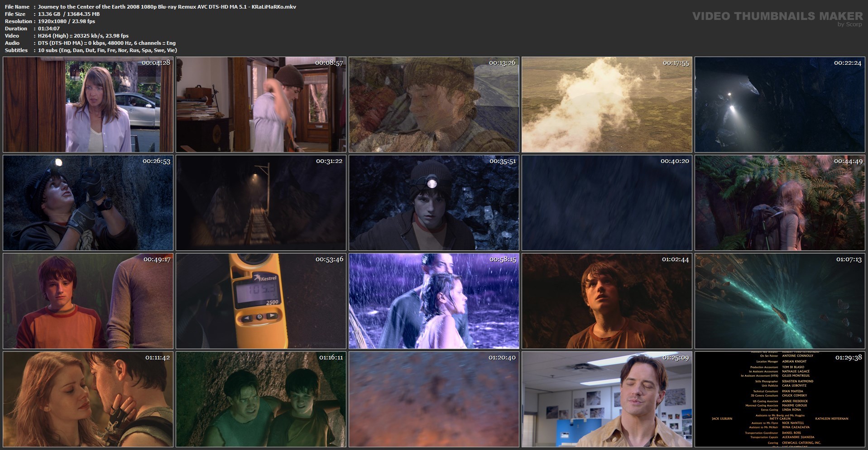Open the thumbnail at 00:04:28
Viewport: 868px width, 450px height.
point(88,105)
